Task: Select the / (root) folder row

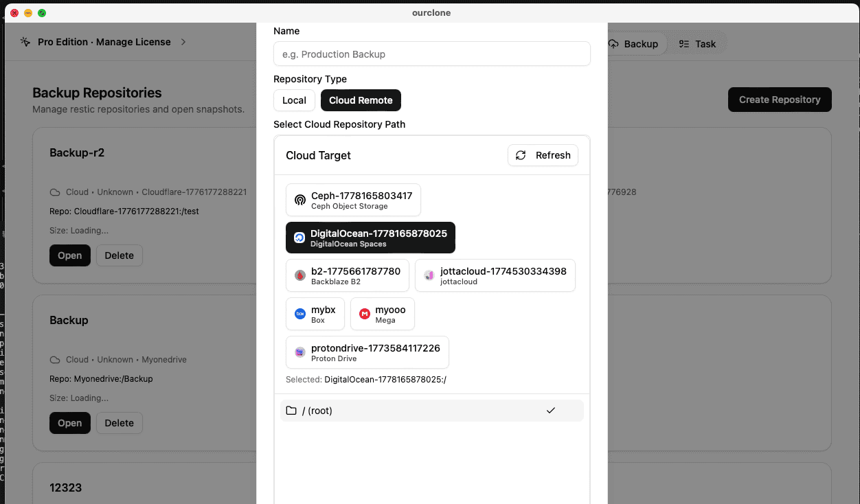Action: (x=432, y=411)
